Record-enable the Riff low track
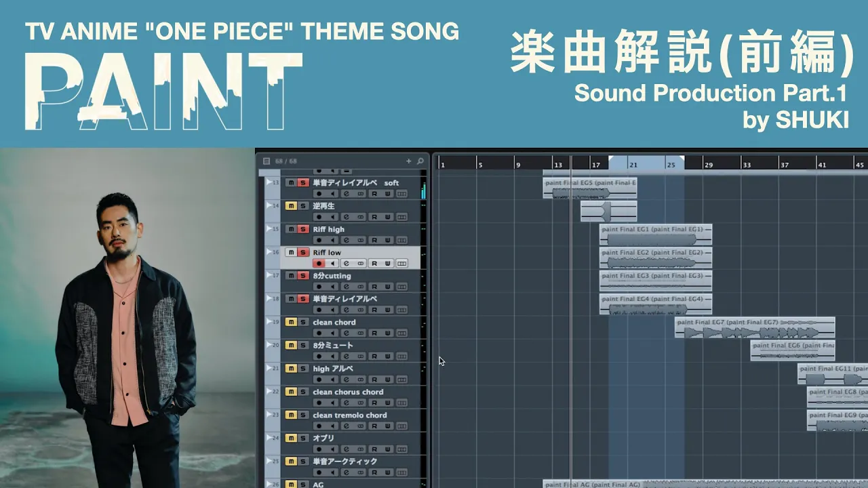The height and width of the screenshot is (488, 868). (x=319, y=263)
